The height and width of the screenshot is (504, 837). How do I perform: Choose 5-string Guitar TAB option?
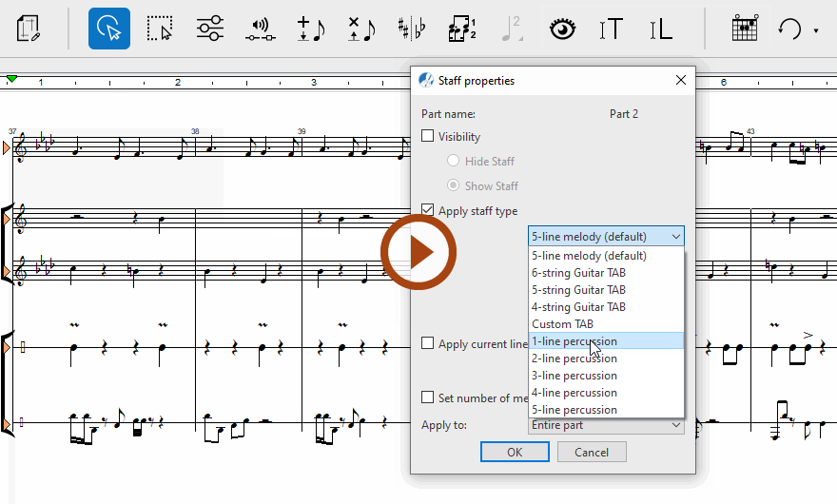click(606, 290)
